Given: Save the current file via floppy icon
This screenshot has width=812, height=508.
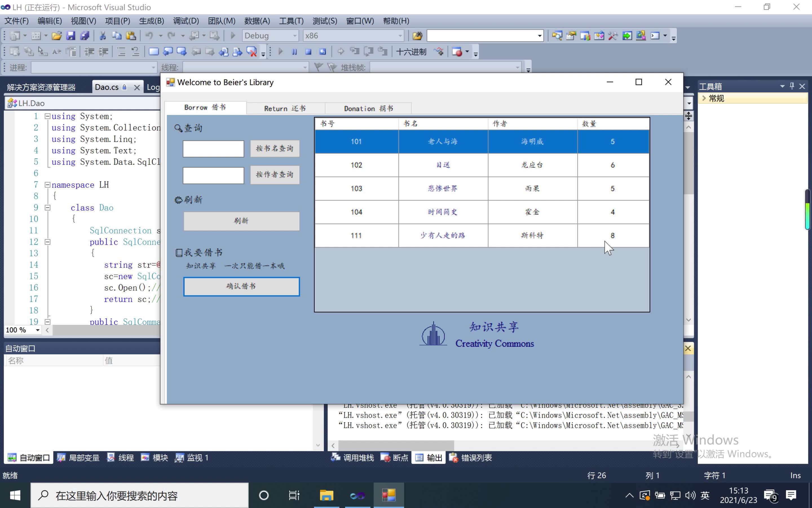Looking at the screenshot, I should coord(71,36).
